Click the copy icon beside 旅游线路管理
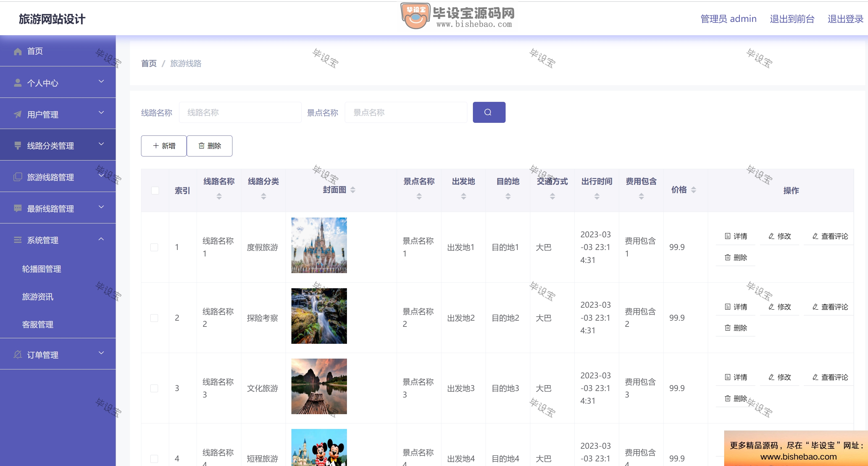Screen dimensions: 868x466 click(x=18, y=177)
